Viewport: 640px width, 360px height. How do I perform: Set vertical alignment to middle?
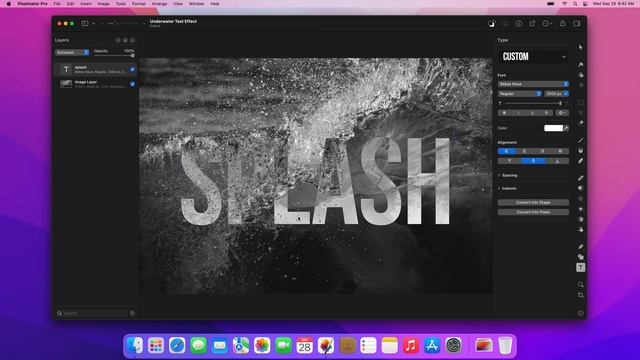[x=533, y=161]
